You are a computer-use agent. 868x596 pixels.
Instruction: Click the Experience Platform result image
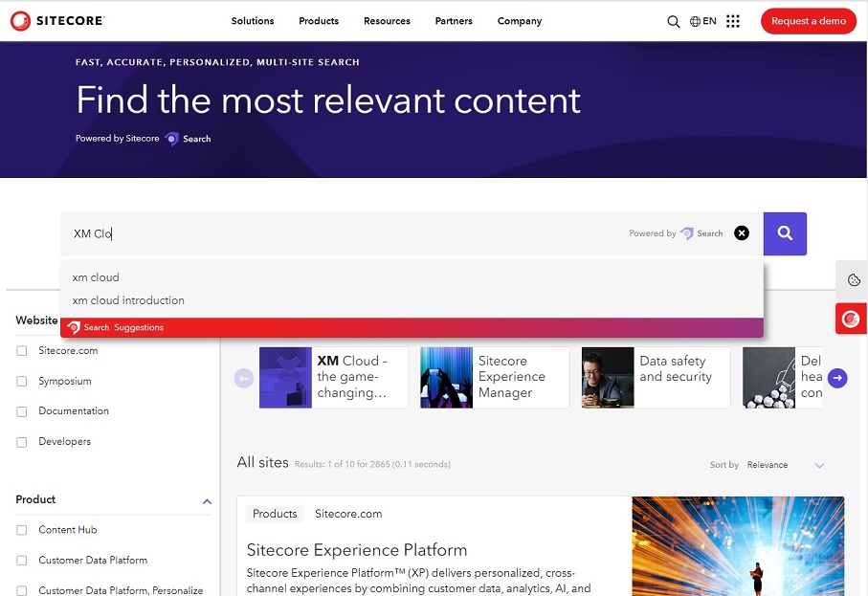click(739, 546)
